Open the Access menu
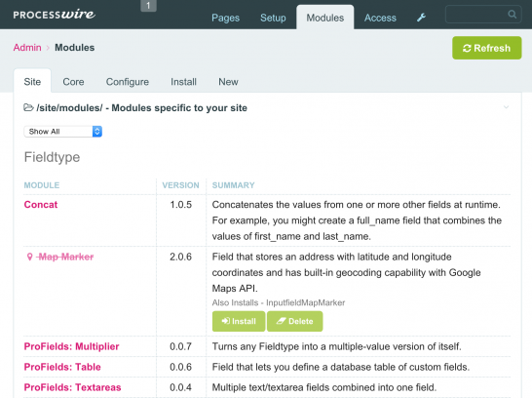 tap(380, 18)
